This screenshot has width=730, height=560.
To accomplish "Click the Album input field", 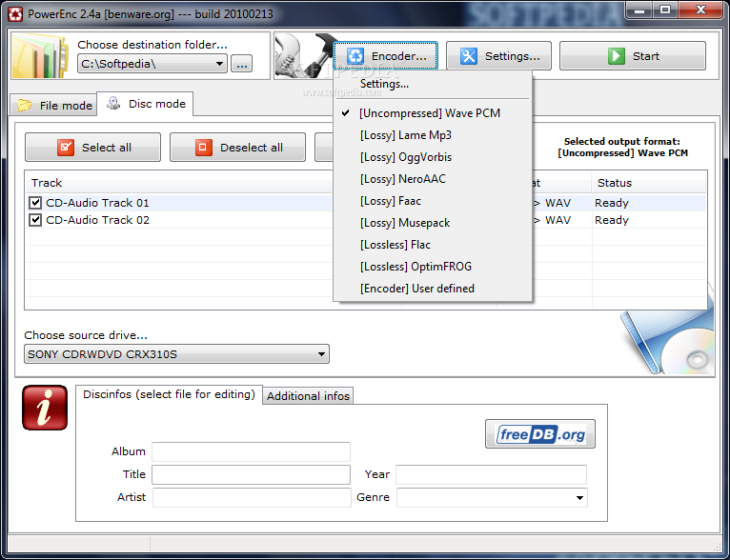I will pyautogui.click(x=251, y=451).
